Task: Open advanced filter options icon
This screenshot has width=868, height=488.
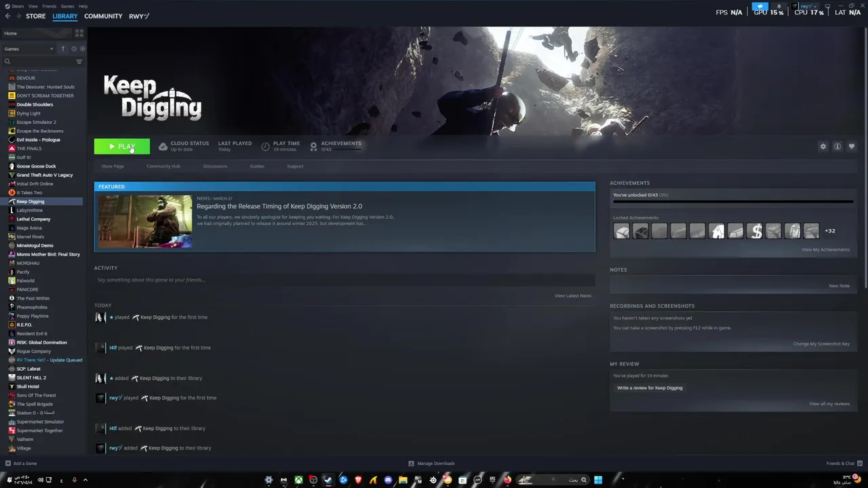Action: pos(79,62)
